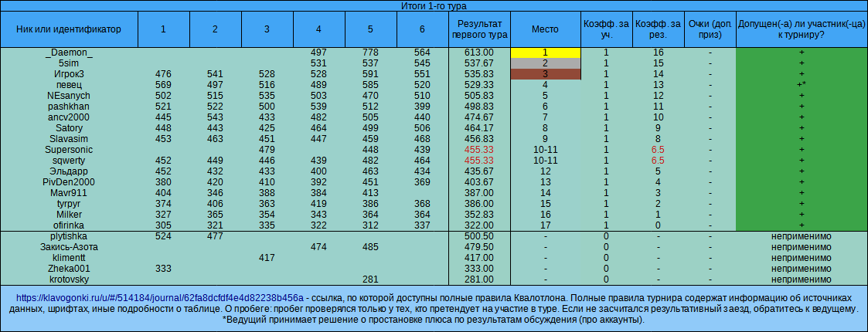Select the Закись-Азота nickname cell

(x=69, y=247)
